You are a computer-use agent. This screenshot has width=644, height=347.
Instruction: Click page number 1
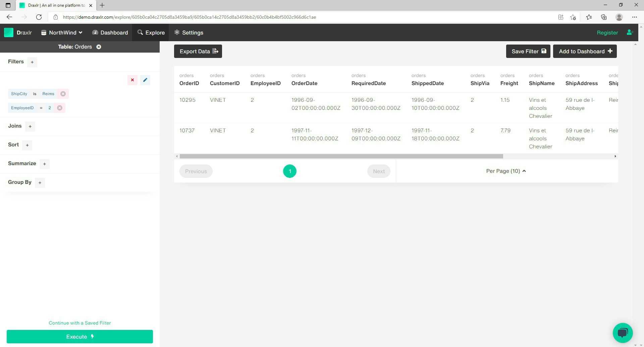pos(290,171)
